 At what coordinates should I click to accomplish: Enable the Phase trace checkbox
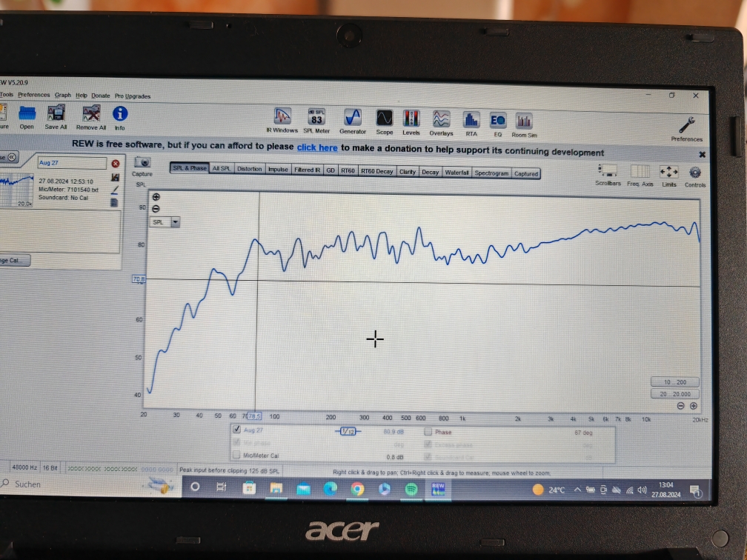(x=428, y=432)
